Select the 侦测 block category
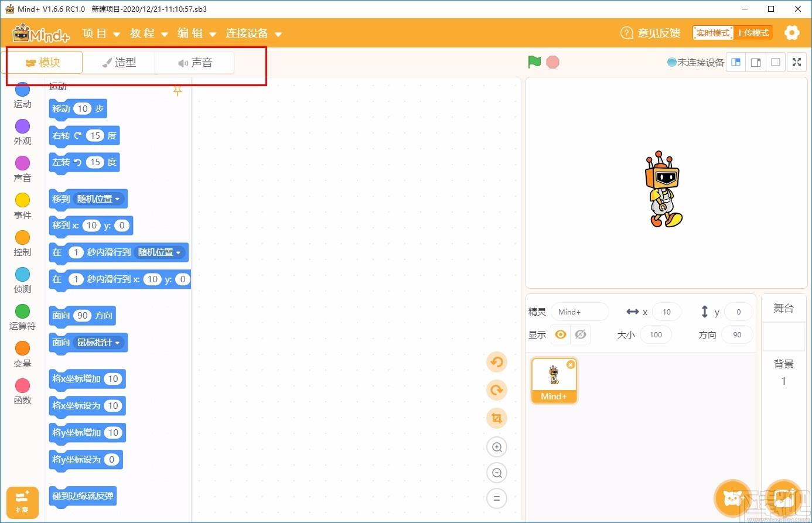Viewport: 812px width, 523px height. [x=22, y=280]
